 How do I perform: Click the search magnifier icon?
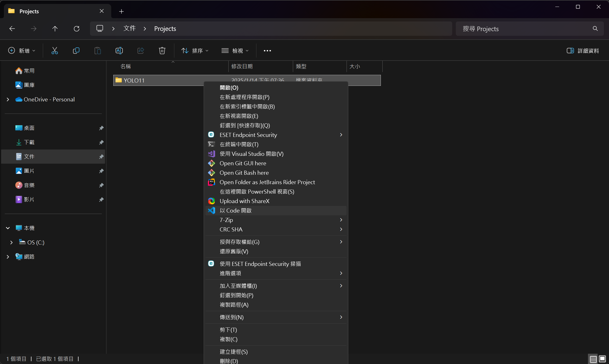pos(595,29)
